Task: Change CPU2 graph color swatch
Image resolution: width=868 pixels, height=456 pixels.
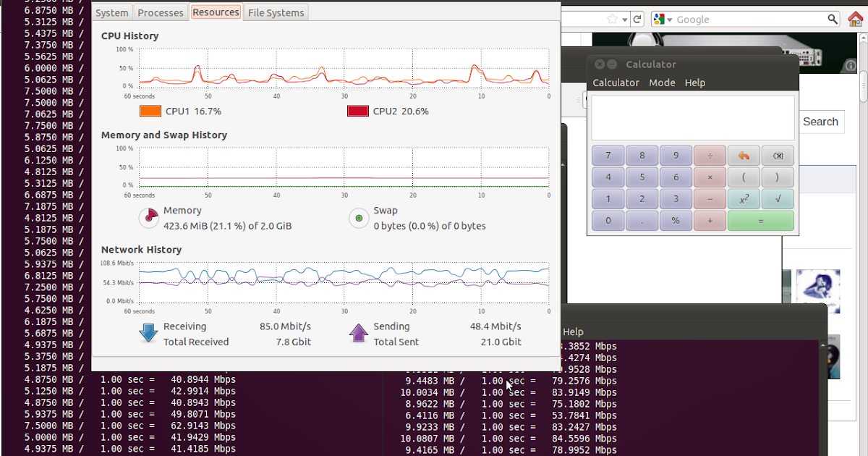Action: tap(358, 111)
